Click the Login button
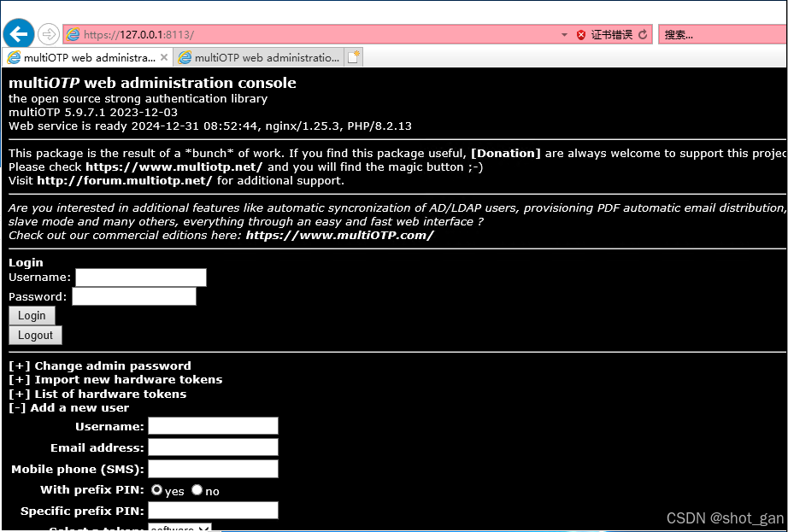 coord(32,316)
